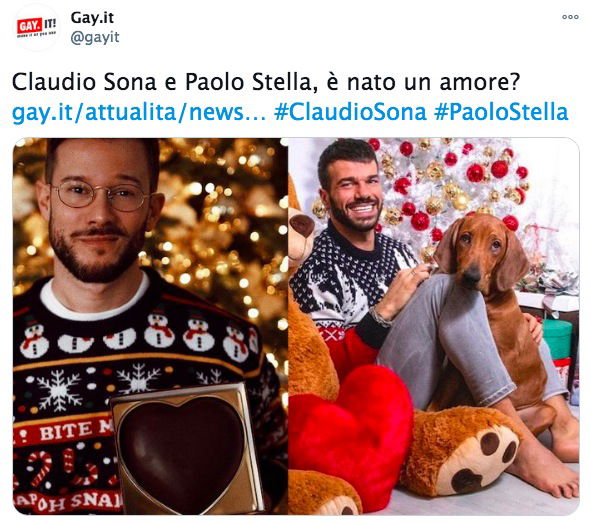
Task: Click the Gay.it display name
Action: 92,18
